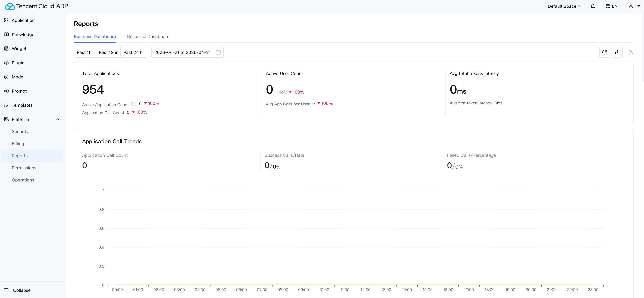This screenshot has width=644, height=298.
Task: Click the globe language icon
Action: [x=608, y=6]
